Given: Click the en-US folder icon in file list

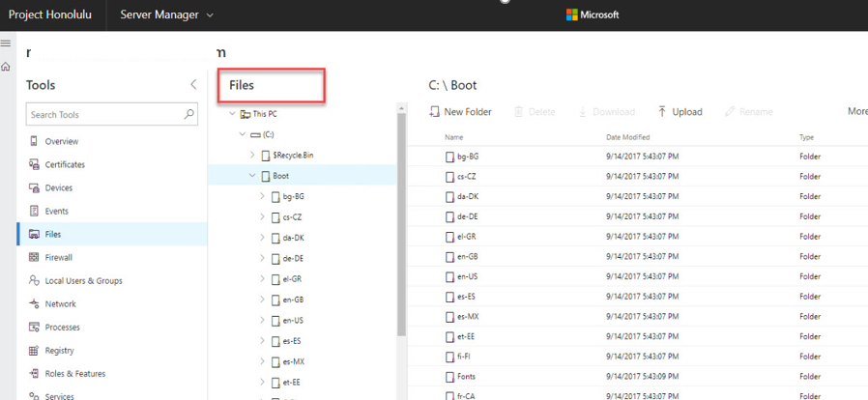Looking at the screenshot, I should (450, 276).
